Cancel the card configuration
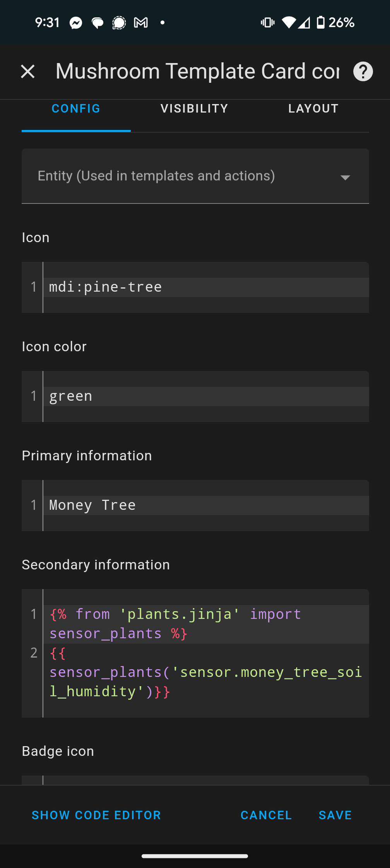Image resolution: width=390 pixels, height=868 pixels. [266, 815]
